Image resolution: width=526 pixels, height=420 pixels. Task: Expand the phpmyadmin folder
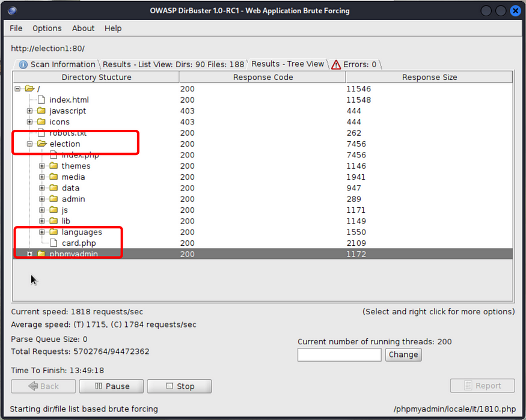point(30,254)
